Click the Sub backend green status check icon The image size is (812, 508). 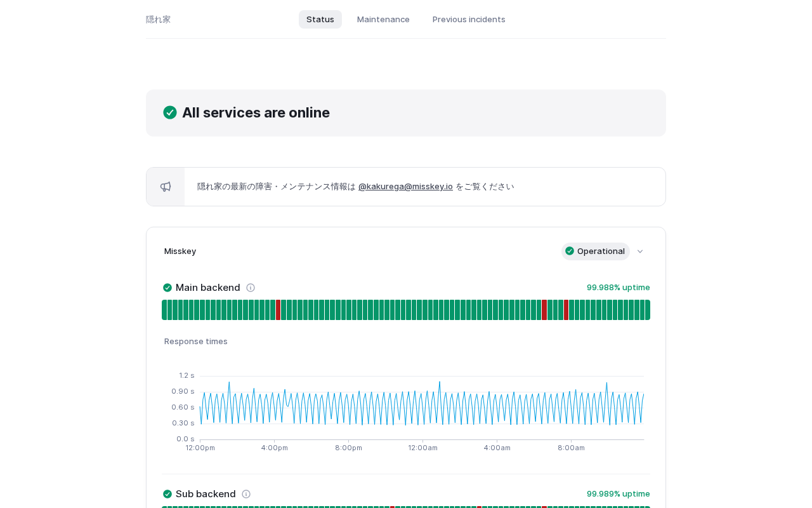(x=167, y=494)
